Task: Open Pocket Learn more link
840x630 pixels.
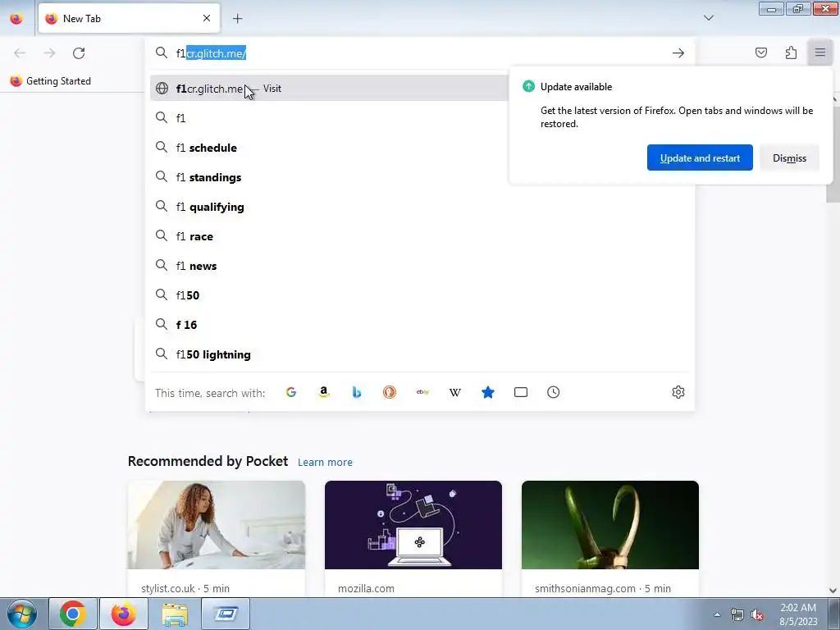Action: tap(325, 462)
